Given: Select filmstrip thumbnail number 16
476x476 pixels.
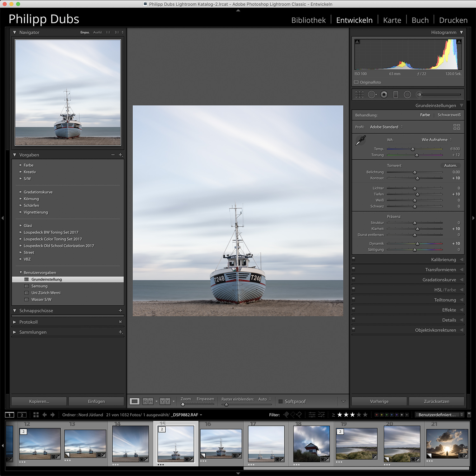Looking at the screenshot, I should tap(221, 443).
